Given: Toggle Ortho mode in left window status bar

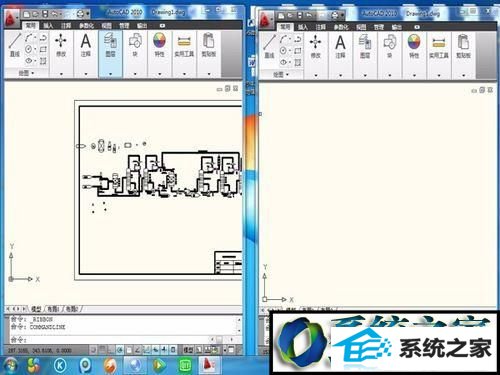Looking at the screenshot, I should (111, 350).
